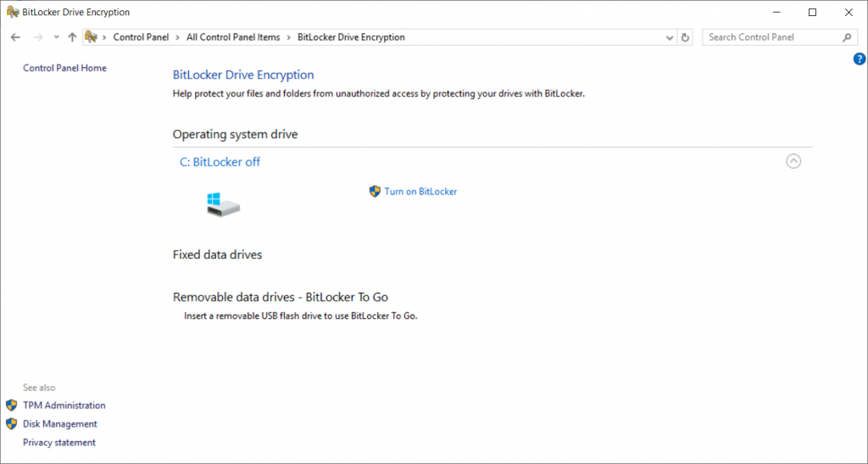The image size is (868, 464).
Task: Click the breadcrumb chevron before Control Panel
Action: coord(104,37)
